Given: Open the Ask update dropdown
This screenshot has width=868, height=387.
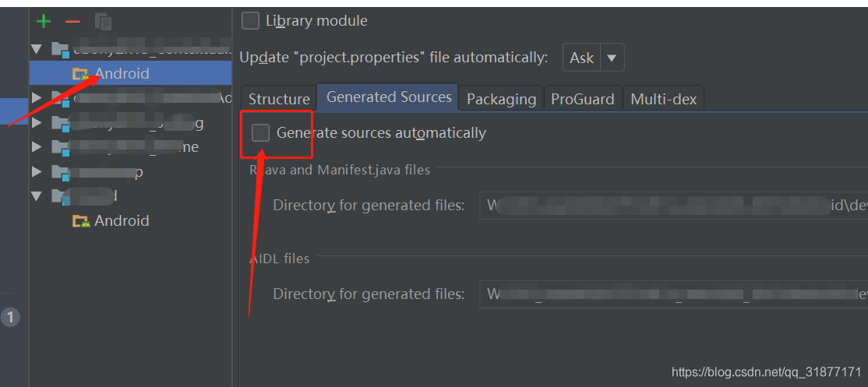Looking at the screenshot, I should pyautogui.click(x=594, y=58).
